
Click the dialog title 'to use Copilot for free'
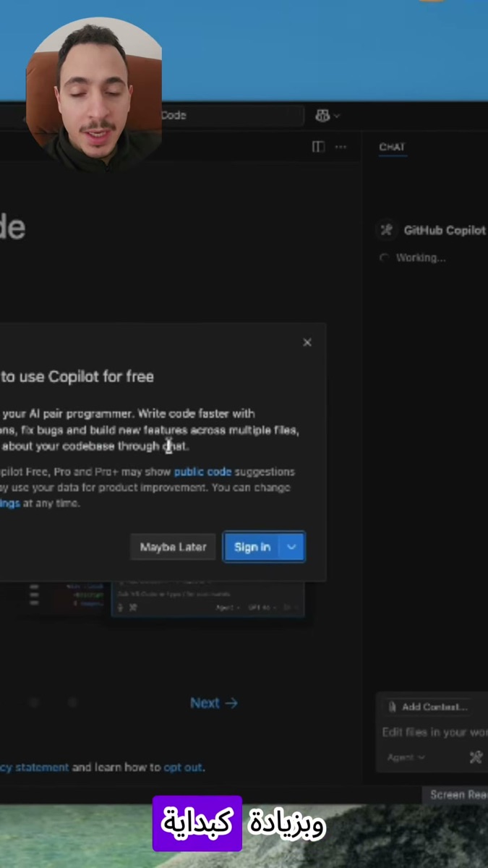point(77,377)
